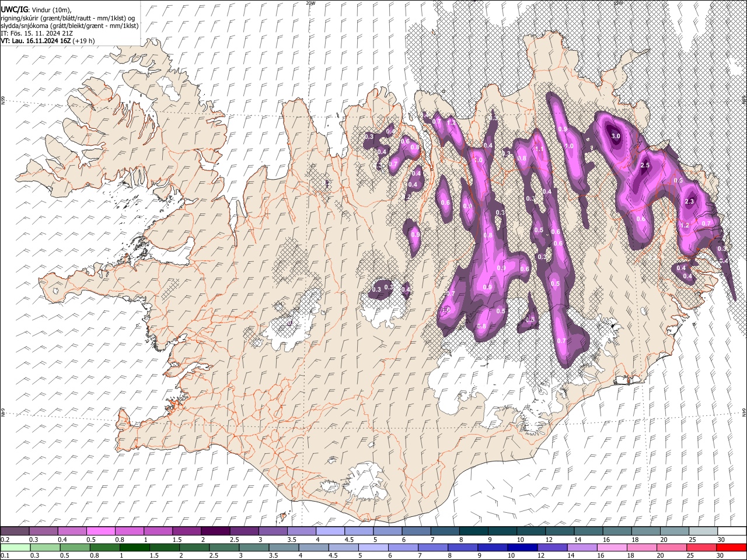Select the 4–4.5 swatch in bottom legend row
Viewport: 747px width, 560px height.
(314, 547)
